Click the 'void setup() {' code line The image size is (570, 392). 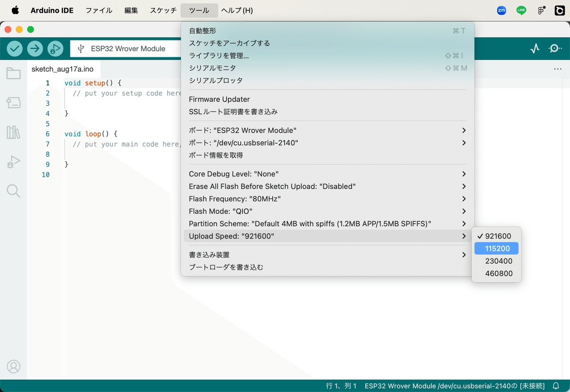(x=93, y=83)
